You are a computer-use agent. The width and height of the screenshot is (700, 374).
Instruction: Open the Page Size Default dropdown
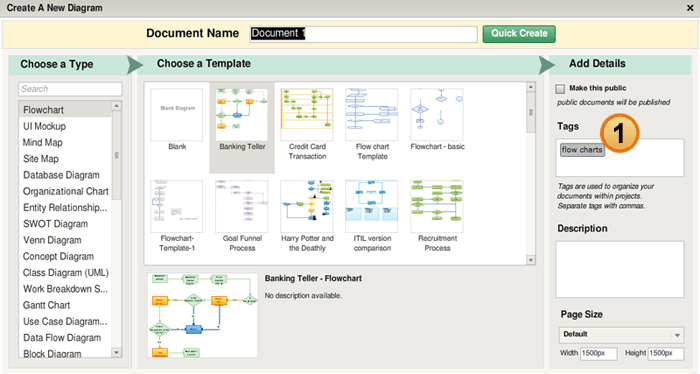[621, 334]
